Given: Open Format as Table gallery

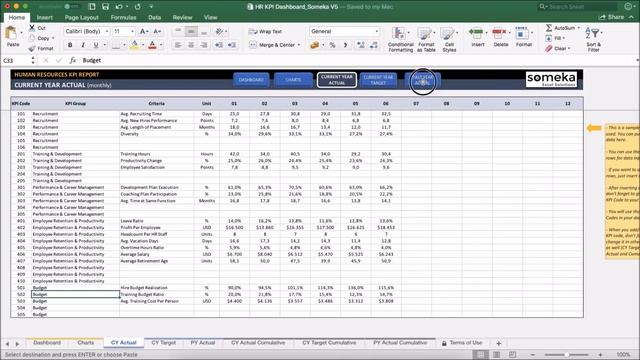Looking at the screenshot, I should click(426, 39).
